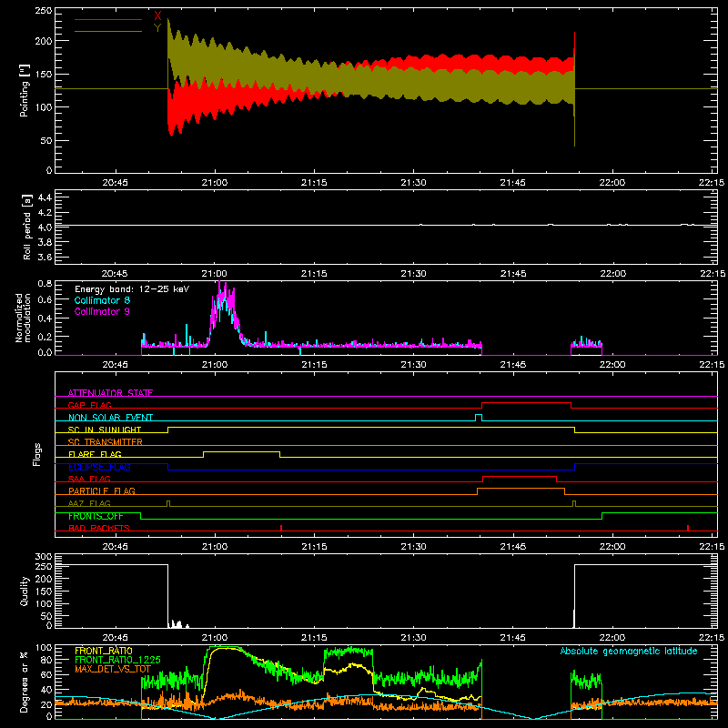Click the 21:00 tick label under Pointing plot
The height and width of the screenshot is (728, 728).
(215, 183)
